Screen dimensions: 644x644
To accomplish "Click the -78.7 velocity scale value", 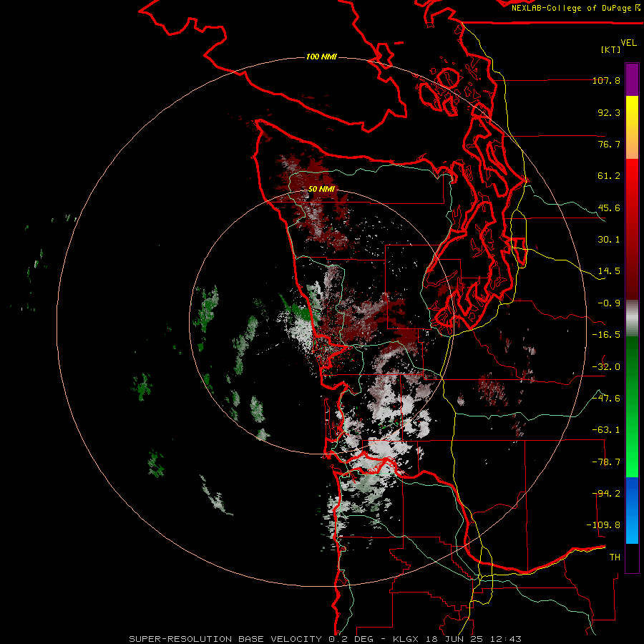I will tap(606, 462).
